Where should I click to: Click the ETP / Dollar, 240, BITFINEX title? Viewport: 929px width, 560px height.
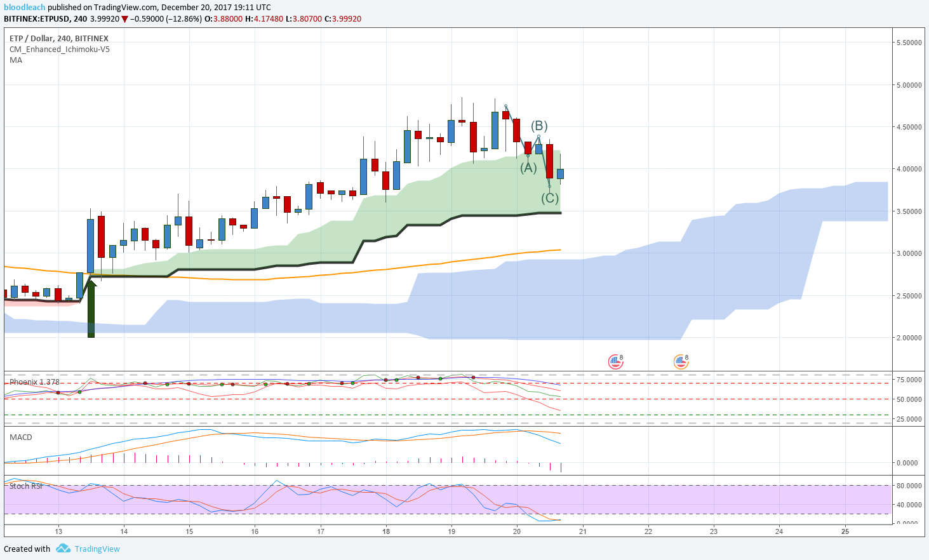click(59, 39)
